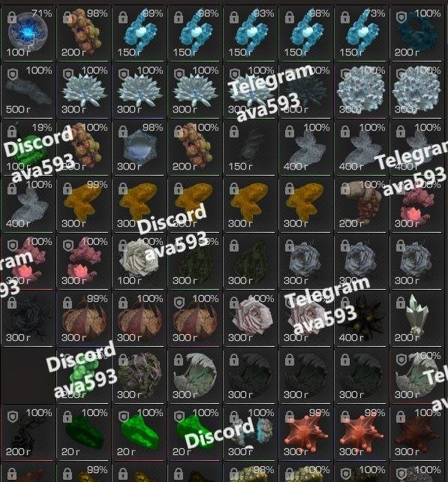Select the smoky 150 г artifact without percentage
The image size is (448, 482).
pyautogui.click(x=250, y=148)
